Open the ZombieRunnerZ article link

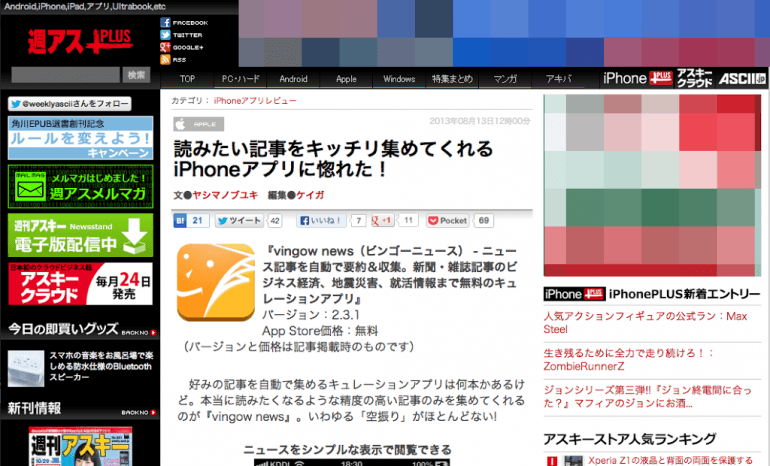tap(629, 359)
